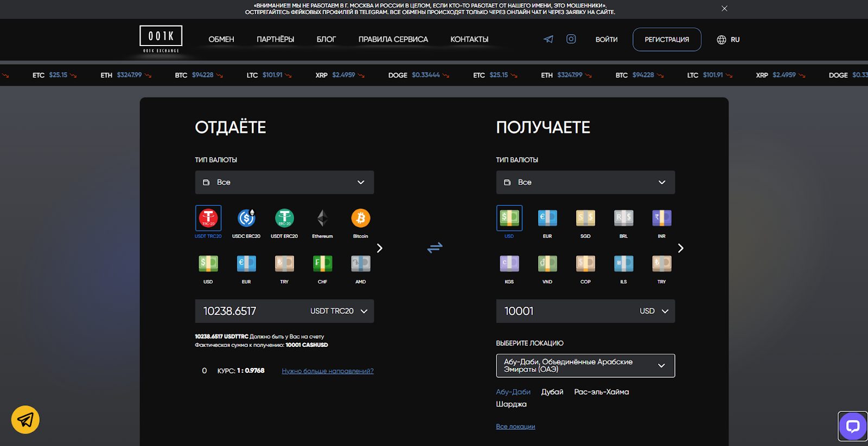Viewport: 868px width, 446px height.
Task: Choose the Шарджа location
Action: click(x=511, y=404)
